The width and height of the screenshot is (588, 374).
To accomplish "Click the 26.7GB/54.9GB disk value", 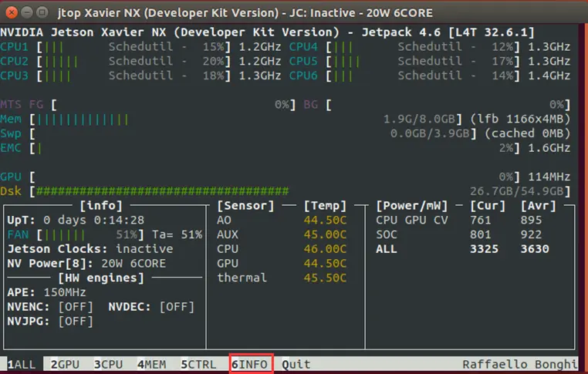I will coord(517,191).
